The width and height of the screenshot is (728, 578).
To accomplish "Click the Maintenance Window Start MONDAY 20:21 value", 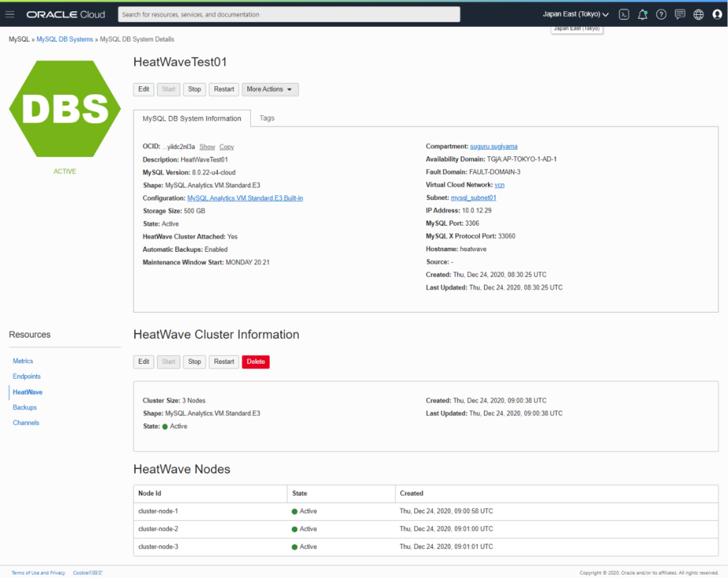I will (247, 262).
